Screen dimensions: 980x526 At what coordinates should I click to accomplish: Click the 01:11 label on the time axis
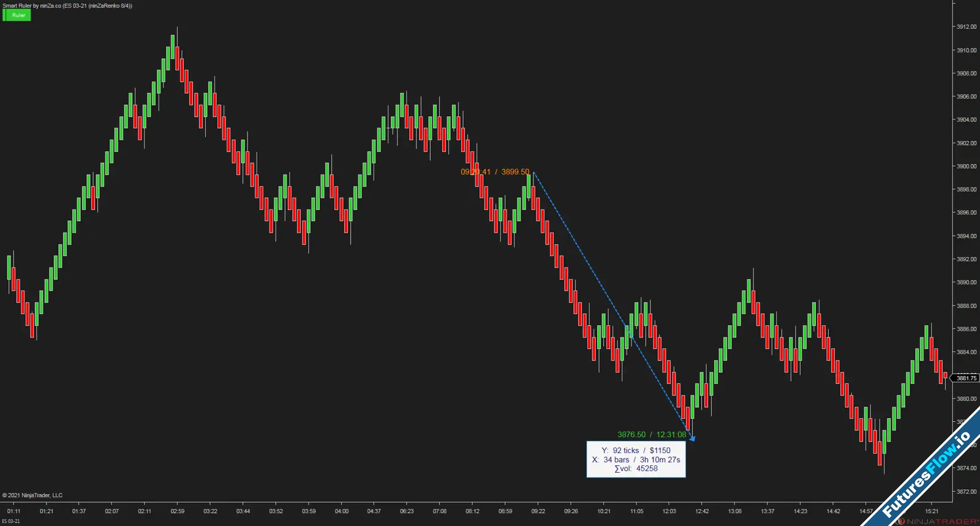[13, 511]
